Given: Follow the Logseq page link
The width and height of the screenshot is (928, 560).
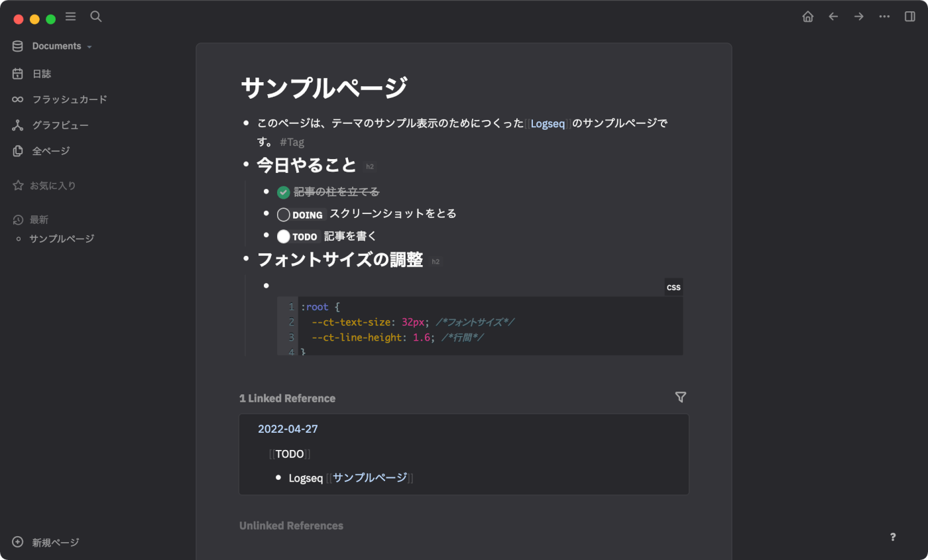Looking at the screenshot, I should [548, 123].
